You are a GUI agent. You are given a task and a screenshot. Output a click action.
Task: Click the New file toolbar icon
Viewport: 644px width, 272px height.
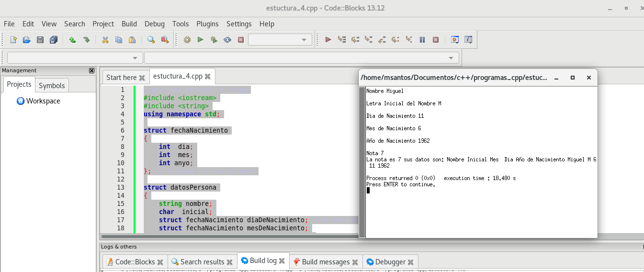[13, 40]
